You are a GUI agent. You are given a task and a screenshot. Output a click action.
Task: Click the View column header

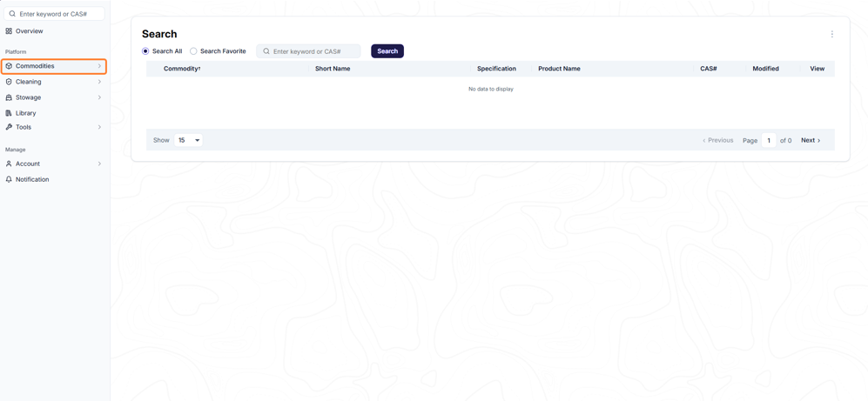[x=818, y=69]
